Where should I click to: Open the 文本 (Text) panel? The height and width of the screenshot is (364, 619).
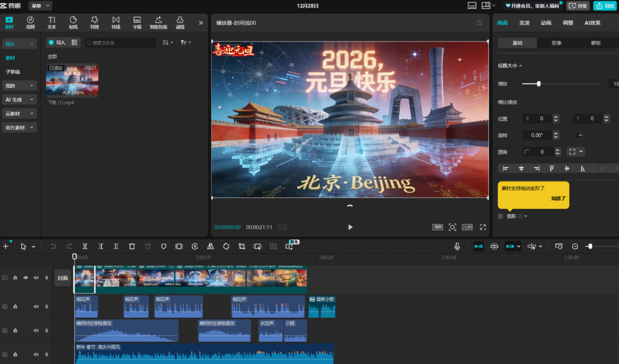(52, 22)
